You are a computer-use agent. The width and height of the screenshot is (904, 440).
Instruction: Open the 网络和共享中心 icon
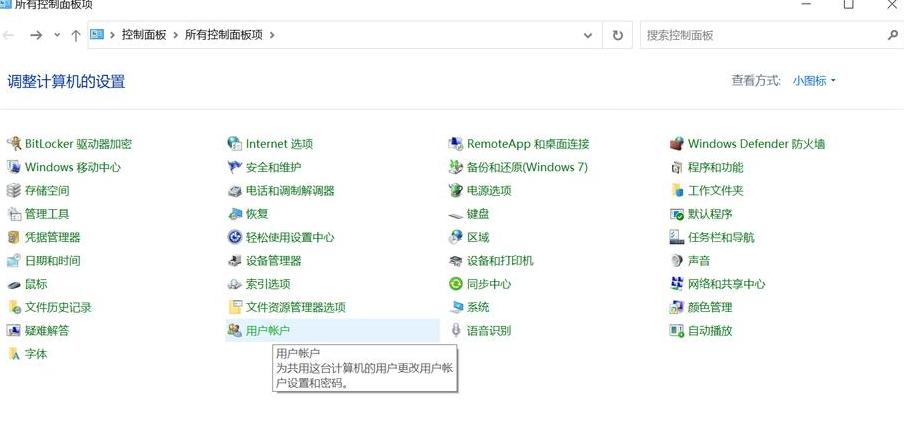[x=677, y=284]
